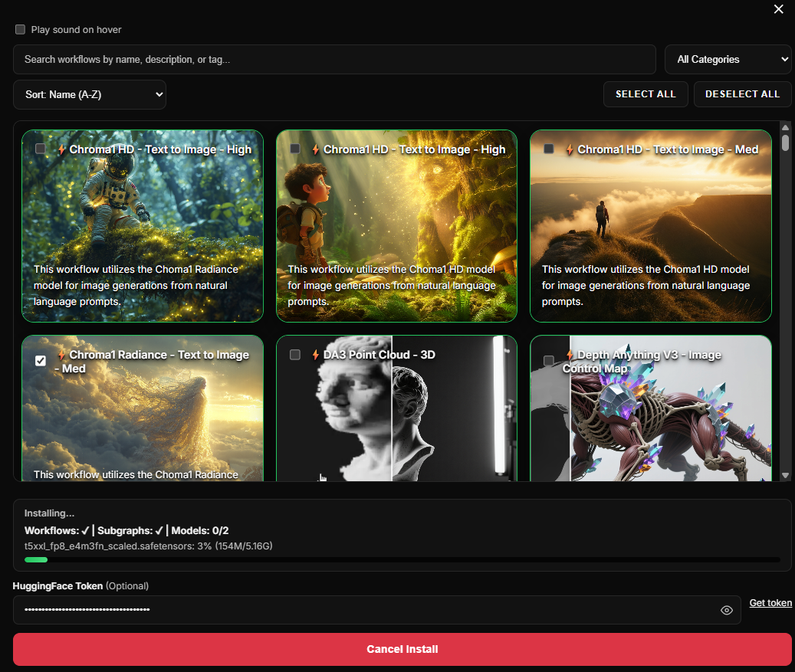The width and height of the screenshot is (795, 672).
Task: Click the lightning bolt icon on DA3 Point Cloud
Action: point(315,355)
